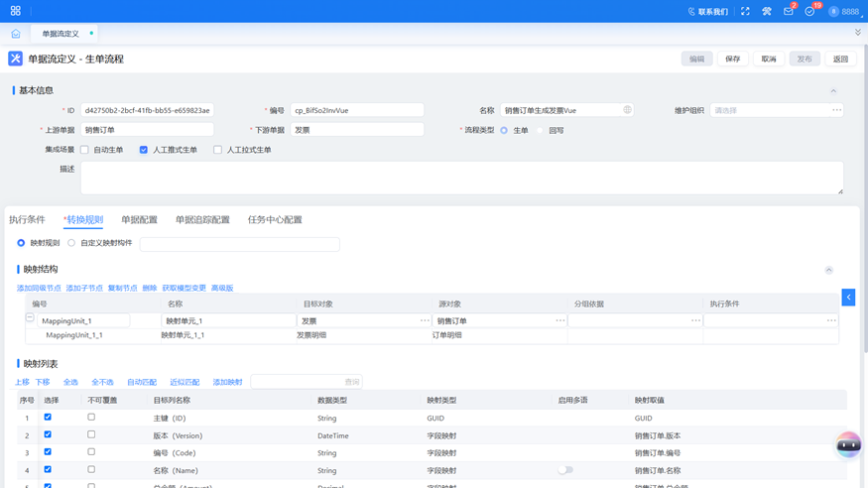
Task: Collapse the MappingUnit_1 tree node
Action: click(x=30, y=318)
